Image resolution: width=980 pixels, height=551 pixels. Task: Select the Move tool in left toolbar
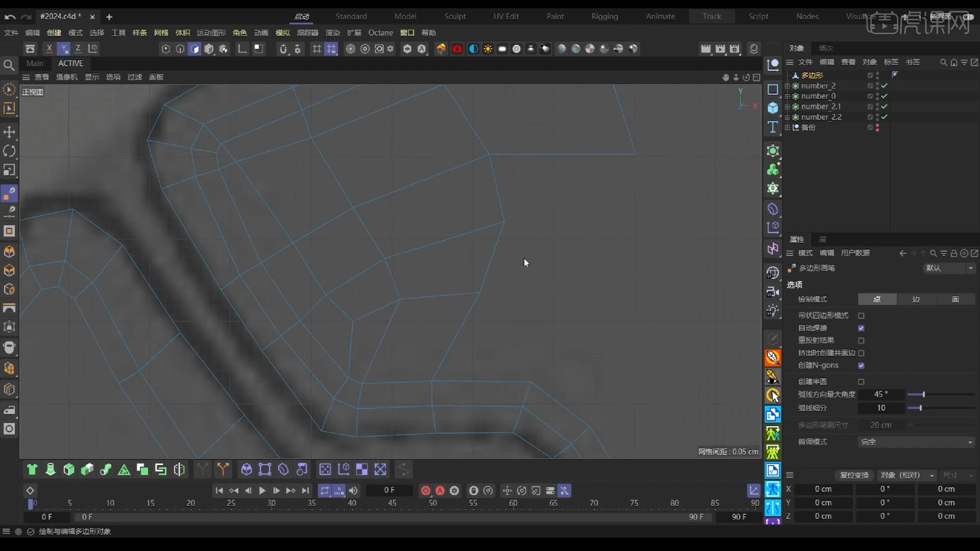coord(9,132)
